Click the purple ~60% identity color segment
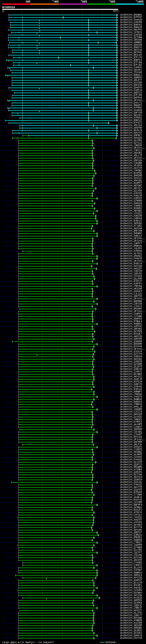This screenshot has width=146, height=644. point(73,4)
